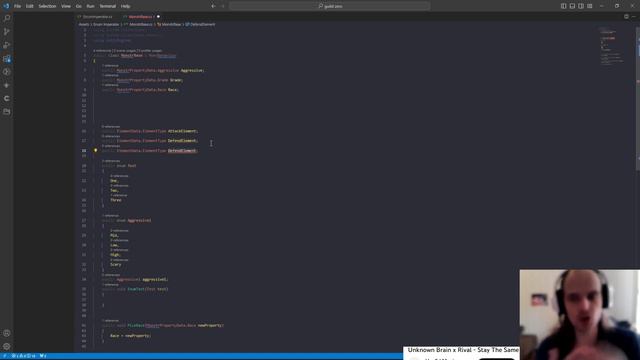Click the Brave field declaration
Image resolution: width=640 pixels, height=360 pixels.
(x=142, y=80)
